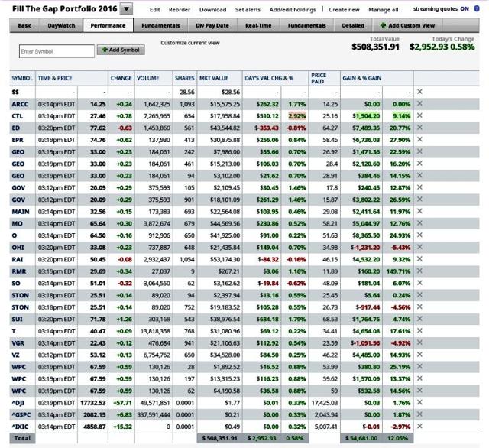Sort by the SYMBOL column header
Viewport: 489px width, 448px height.
(22, 78)
